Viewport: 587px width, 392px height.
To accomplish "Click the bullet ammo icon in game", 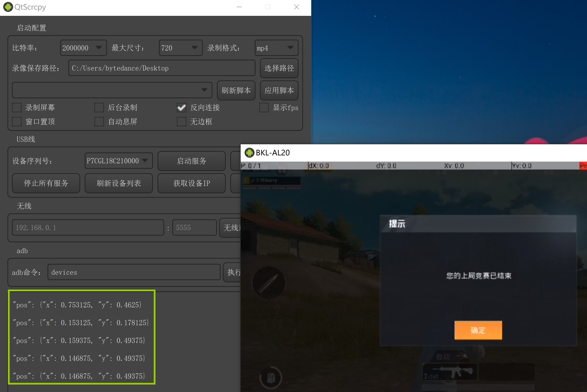I will pyautogui.click(x=268, y=283).
